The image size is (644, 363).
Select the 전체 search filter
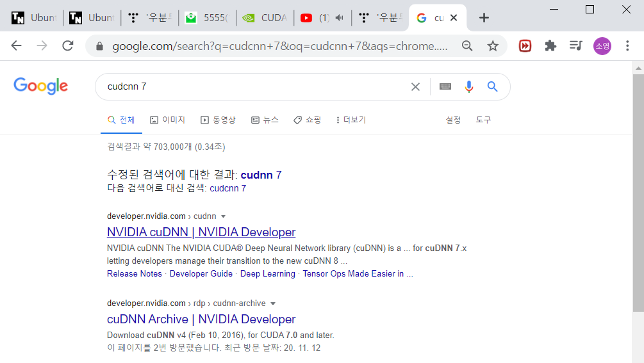click(121, 120)
